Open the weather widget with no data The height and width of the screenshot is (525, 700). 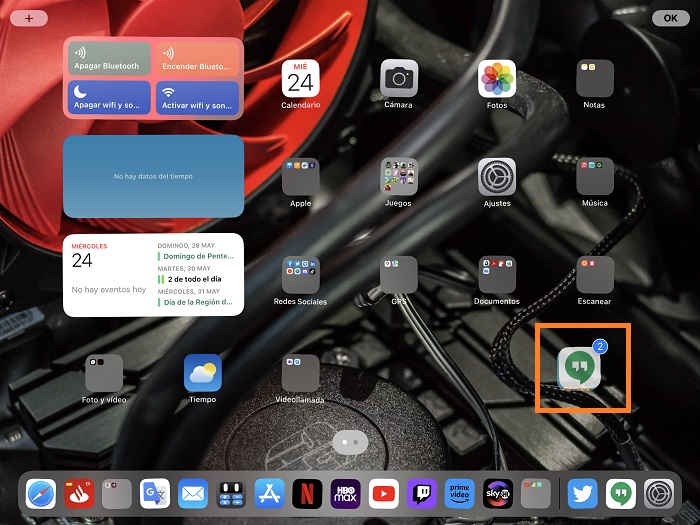point(154,176)
